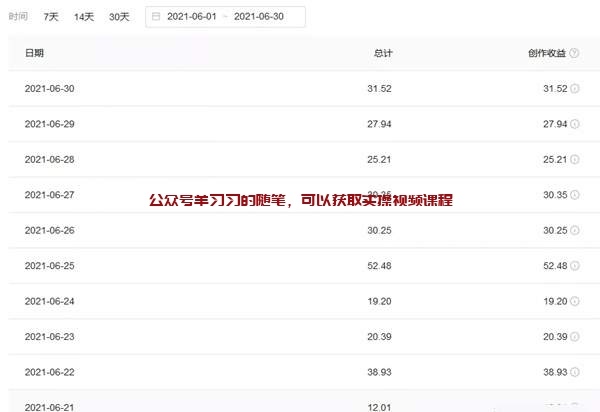Viewport: 600px width, 412px height.
Task: Click help icon next to 31.52 earnings
Action: pos(575,89)
